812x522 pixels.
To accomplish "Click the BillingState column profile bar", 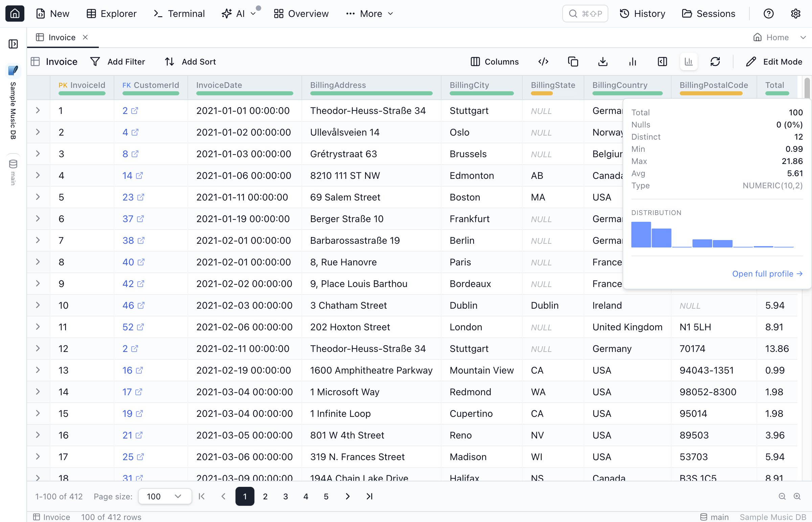I will pyautogui.click(x=542, y=93).
